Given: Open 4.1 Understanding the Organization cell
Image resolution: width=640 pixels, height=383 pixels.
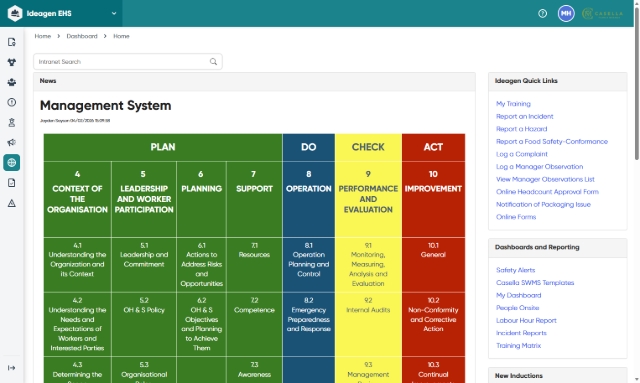Looking at the screenshot, I should [77, 265].
